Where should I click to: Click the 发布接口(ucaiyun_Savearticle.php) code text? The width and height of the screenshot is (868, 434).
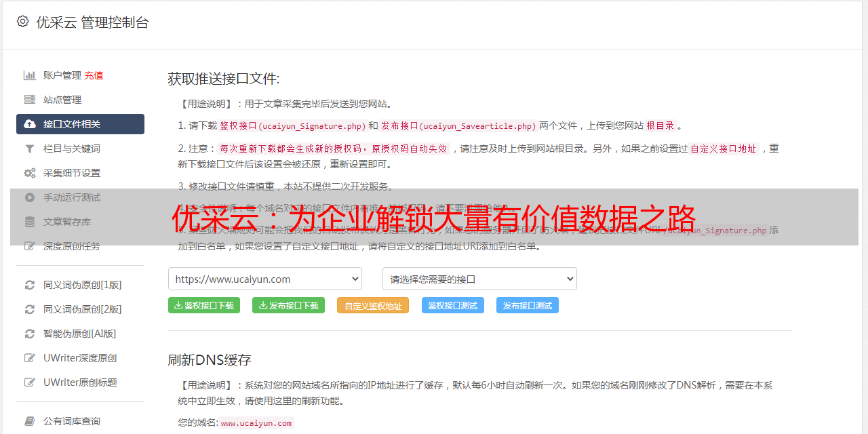click(x=458, y=125)
